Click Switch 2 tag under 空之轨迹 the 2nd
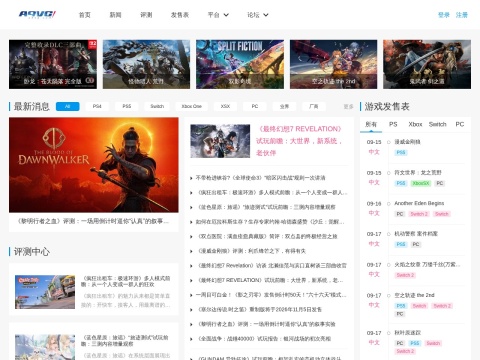The width and height of the screenshot is (480, 360). [x=442, y=306]
